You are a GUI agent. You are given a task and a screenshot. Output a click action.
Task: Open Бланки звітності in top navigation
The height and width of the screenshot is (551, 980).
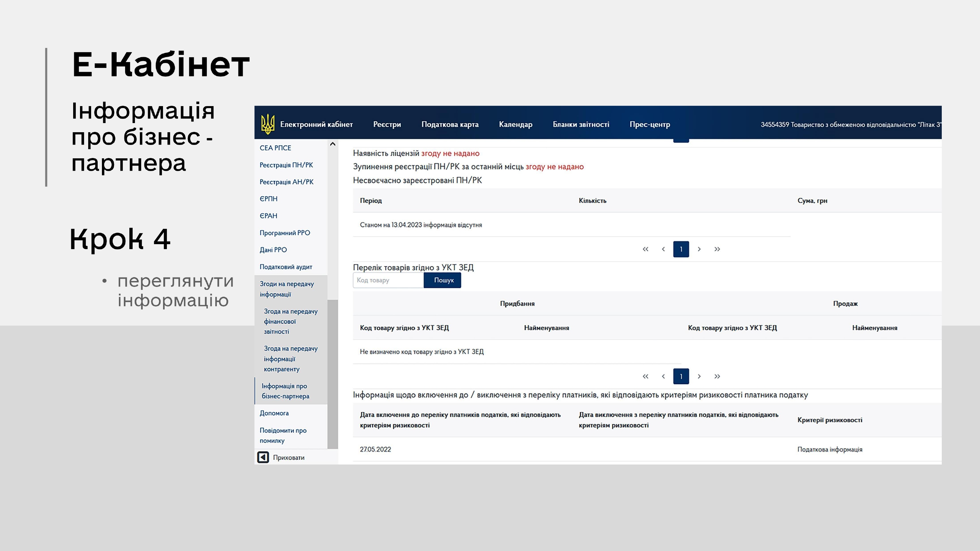click(x=580, y=124)
